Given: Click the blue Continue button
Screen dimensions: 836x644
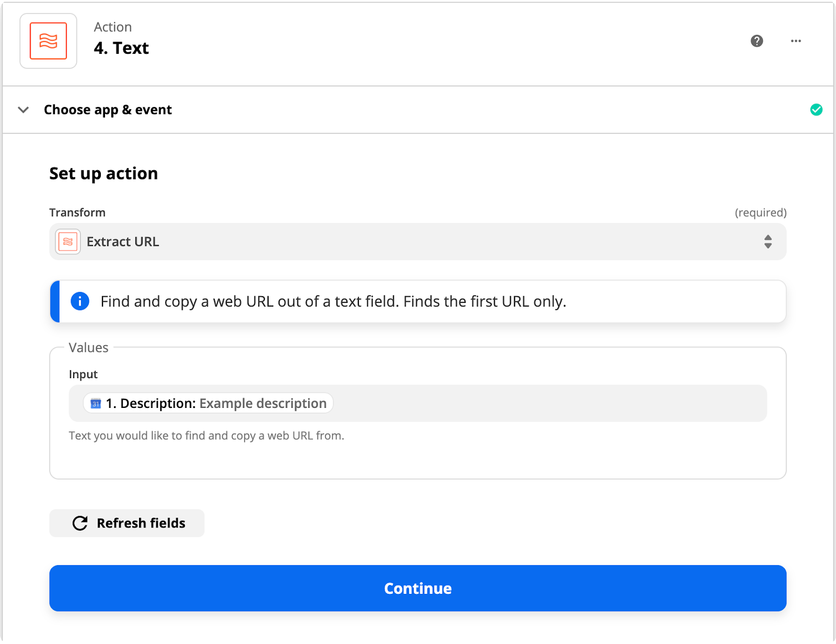Looking at the screenshot, I should (417, 588).
